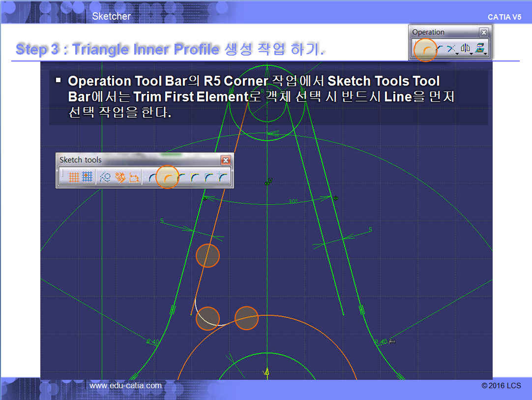Open the www.edu-catia.com link
532x400 pixels.
[125, 386]
